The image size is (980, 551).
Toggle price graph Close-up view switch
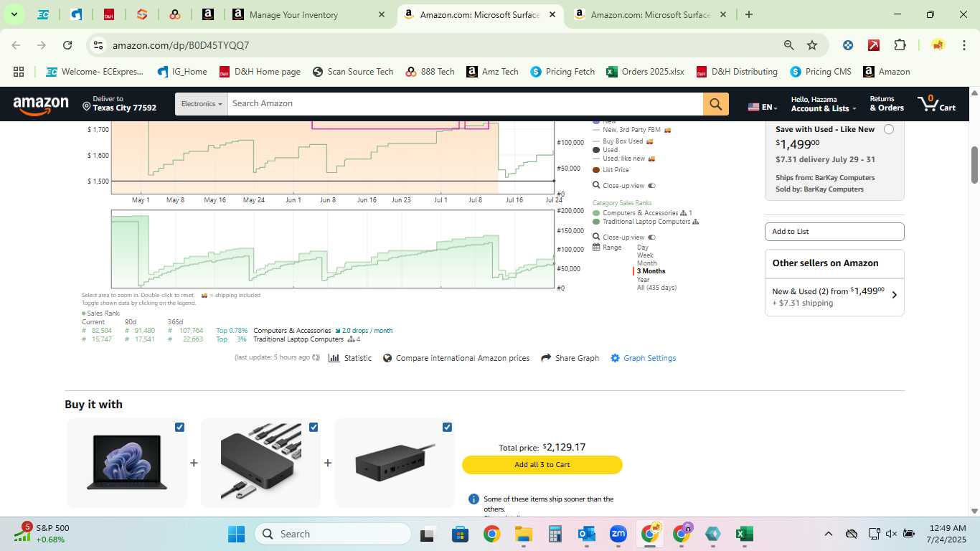click(652, 186)
